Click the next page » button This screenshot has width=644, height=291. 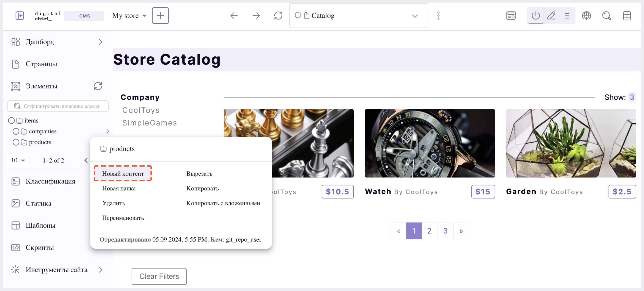(x=461, y=231)
